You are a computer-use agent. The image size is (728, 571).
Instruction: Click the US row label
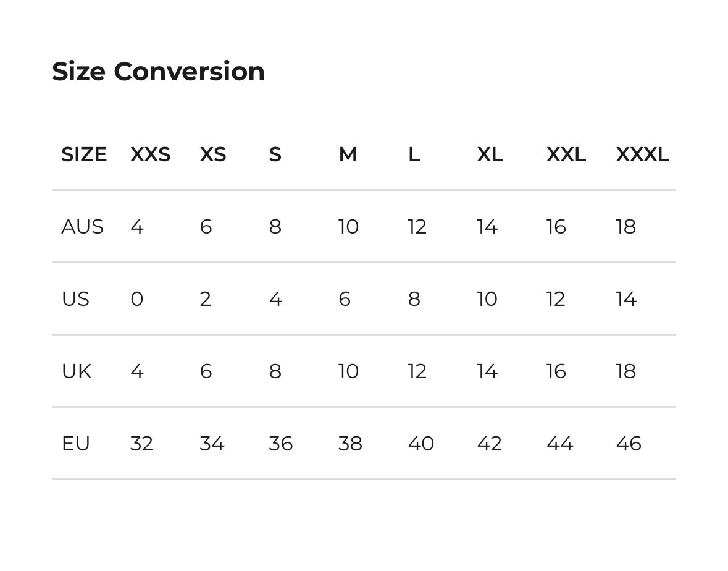tap(75, 299)
